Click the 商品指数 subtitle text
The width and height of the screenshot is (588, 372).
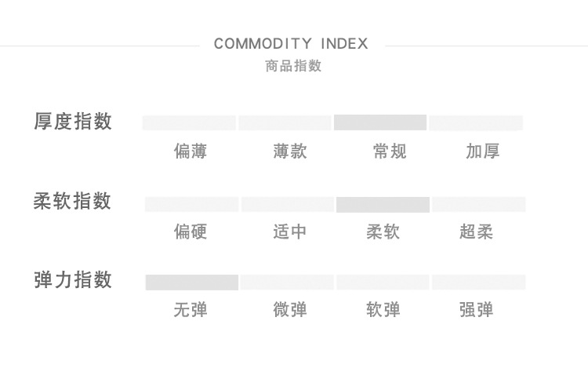click(x=293, y=66)
